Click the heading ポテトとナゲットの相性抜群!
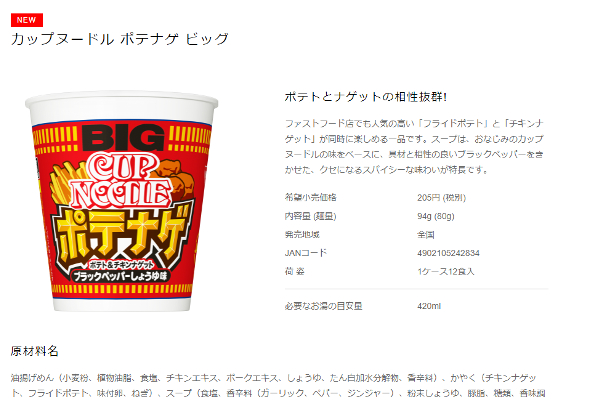This screenshot has height=400, width=600. pyautogui.click(x=365, y=97)
